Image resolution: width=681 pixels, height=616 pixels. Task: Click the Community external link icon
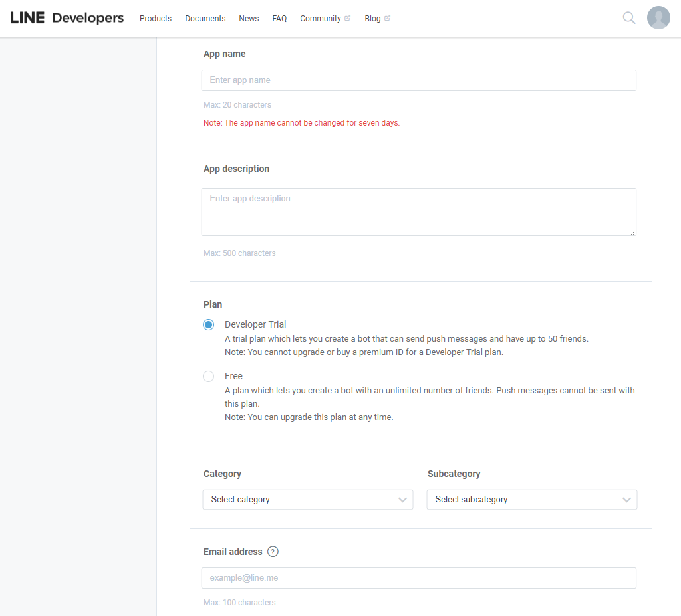coord(347,18)
